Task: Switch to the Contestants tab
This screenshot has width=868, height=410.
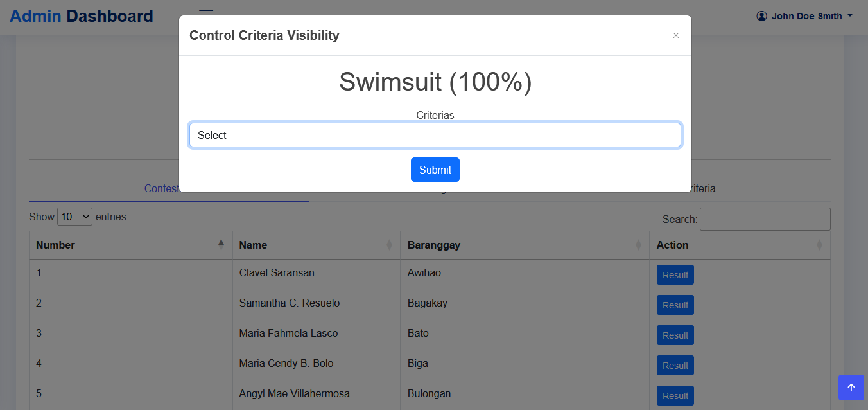Action: 161,189
